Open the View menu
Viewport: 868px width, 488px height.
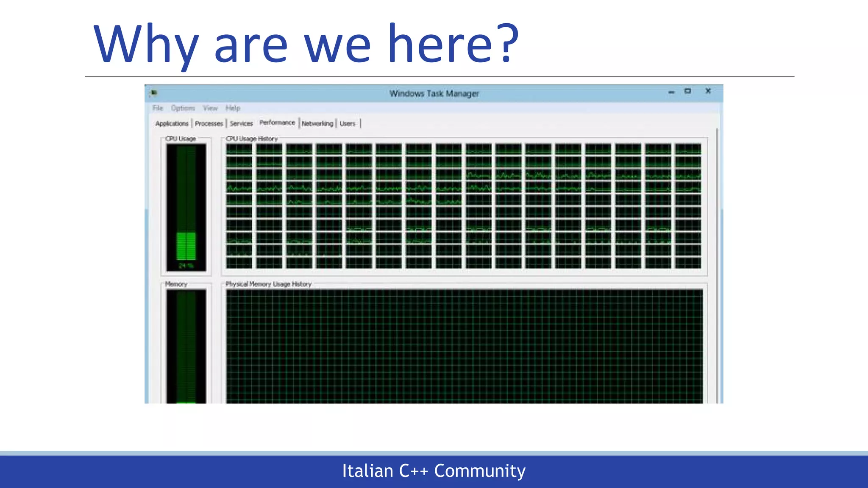(x=210, y=108)
